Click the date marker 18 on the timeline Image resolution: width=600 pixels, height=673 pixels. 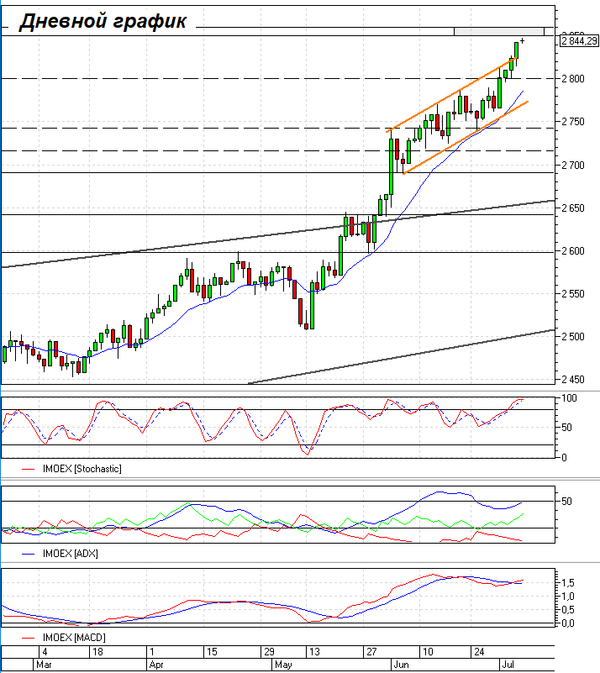98,652
